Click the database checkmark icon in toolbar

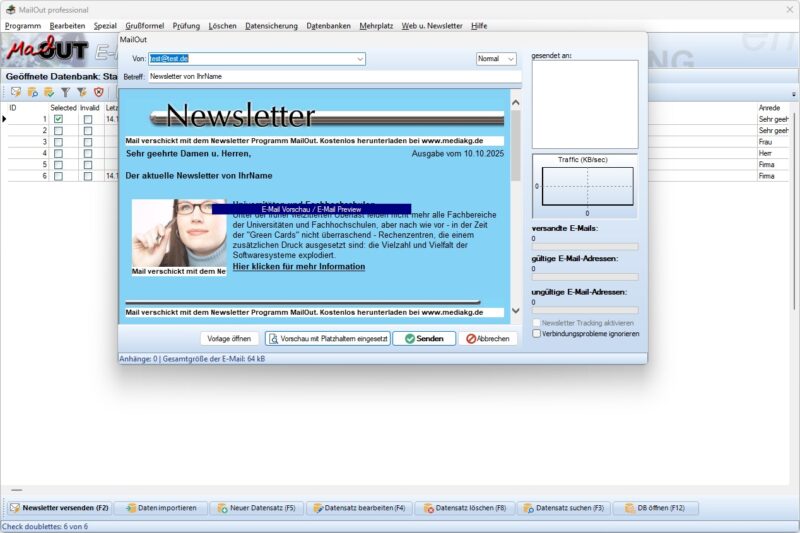[49, 92]
